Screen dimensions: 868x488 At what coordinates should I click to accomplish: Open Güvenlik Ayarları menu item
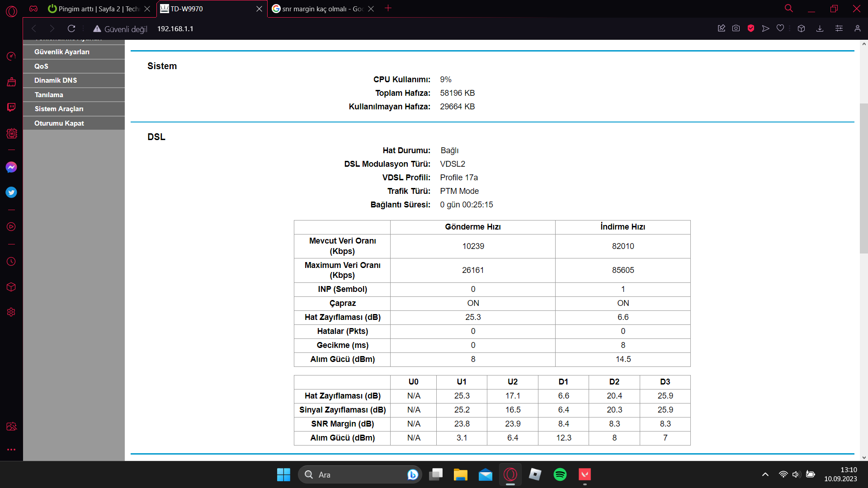click(62, 52)
